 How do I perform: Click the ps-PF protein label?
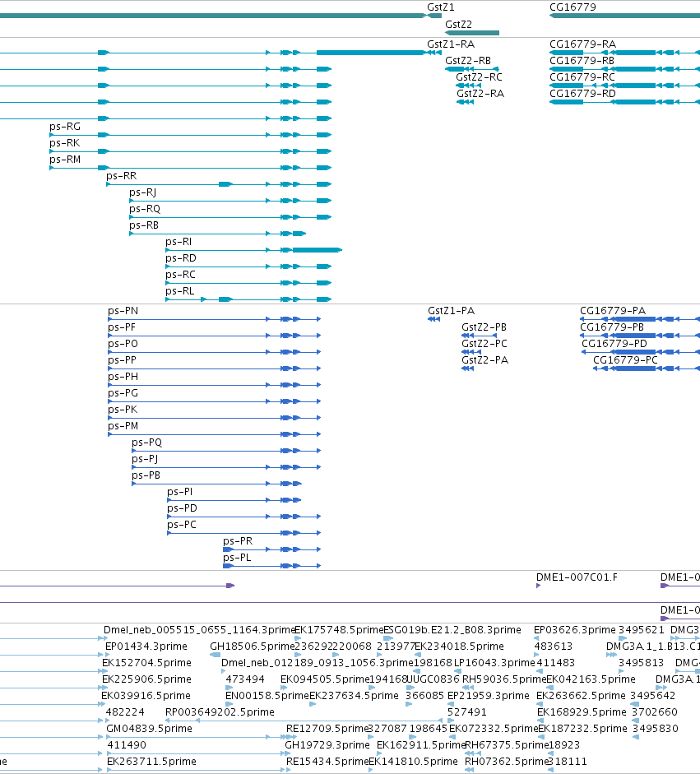[x=122, y=327]
